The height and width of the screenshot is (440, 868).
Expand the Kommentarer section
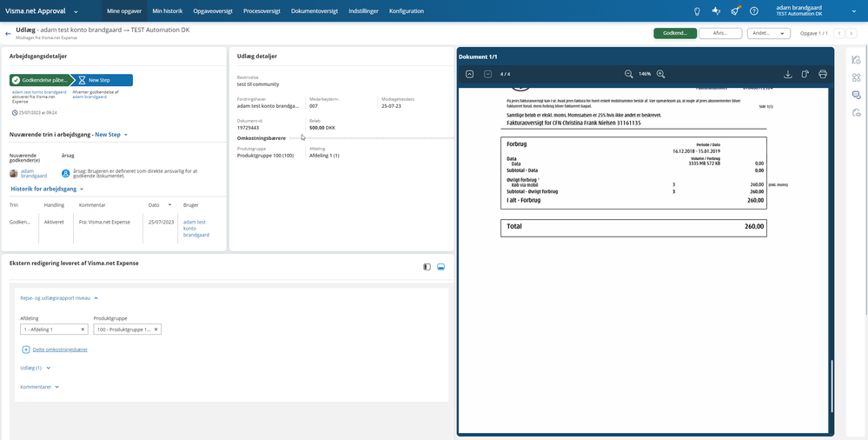pyautogui.click(x=40, y=387)
